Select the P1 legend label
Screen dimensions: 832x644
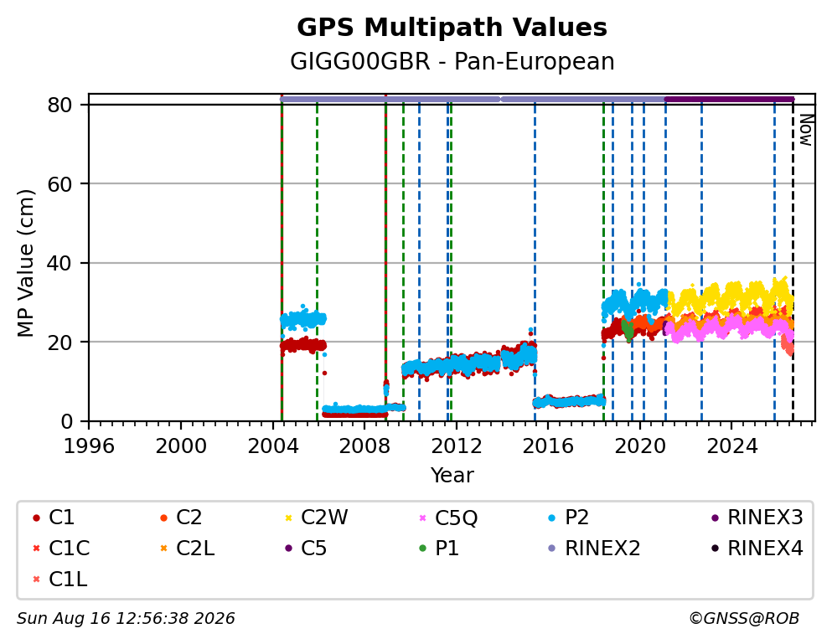coord(447,548)
